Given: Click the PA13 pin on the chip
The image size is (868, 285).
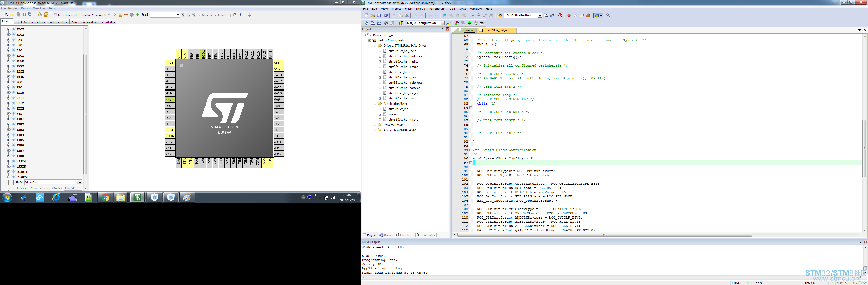Looking at the screenshot, I should (x=279, y=75).
